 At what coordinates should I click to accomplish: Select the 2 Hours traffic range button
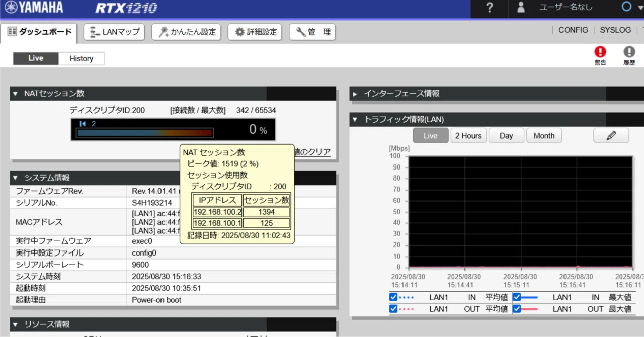tap(468, 136)
